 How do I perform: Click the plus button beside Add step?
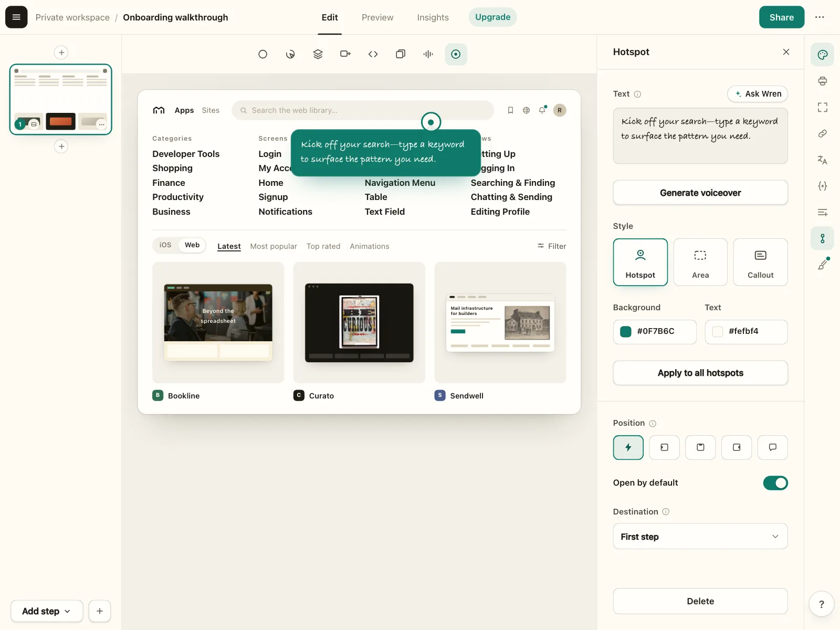click(100, 611)
